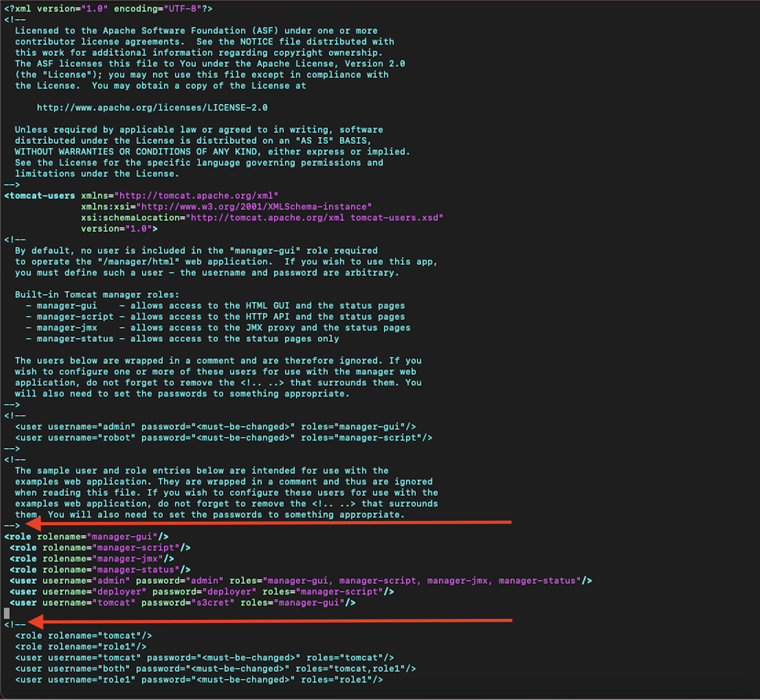Click commented user username="tomcat" must-be-changed line
Viewport: 760px width, 700px height.
tap(205, 658)
